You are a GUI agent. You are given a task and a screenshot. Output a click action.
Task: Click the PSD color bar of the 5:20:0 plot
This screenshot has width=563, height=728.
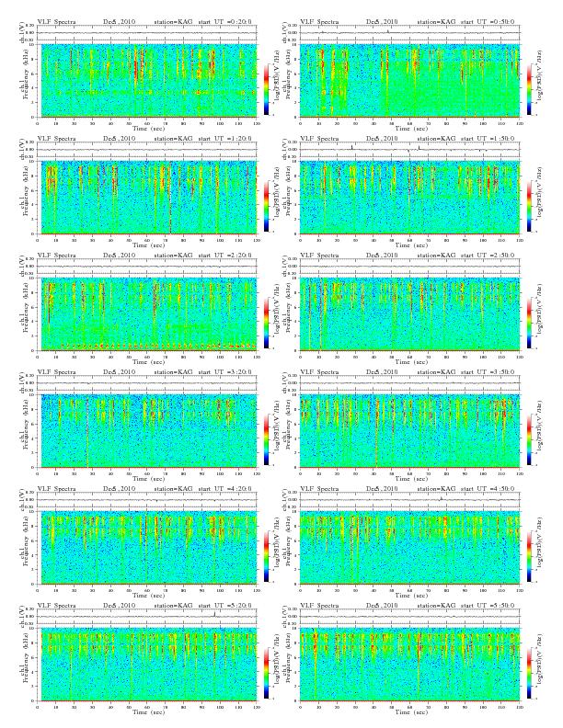[x=266, y=673]
